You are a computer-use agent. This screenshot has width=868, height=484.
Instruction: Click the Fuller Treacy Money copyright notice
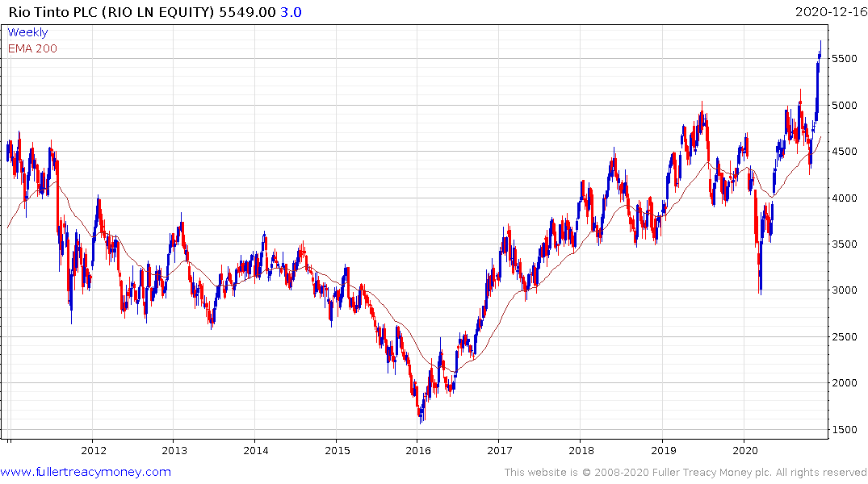tap(686, 473)
